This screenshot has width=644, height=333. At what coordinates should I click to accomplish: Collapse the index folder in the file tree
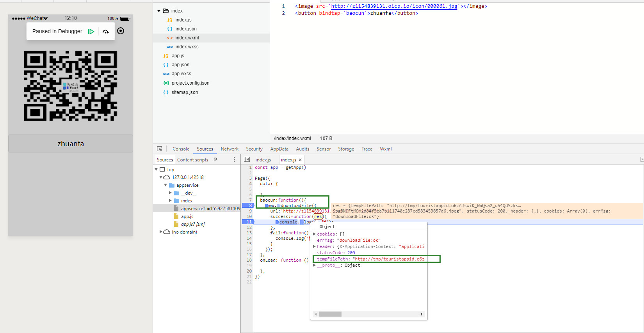click(159, 11)
